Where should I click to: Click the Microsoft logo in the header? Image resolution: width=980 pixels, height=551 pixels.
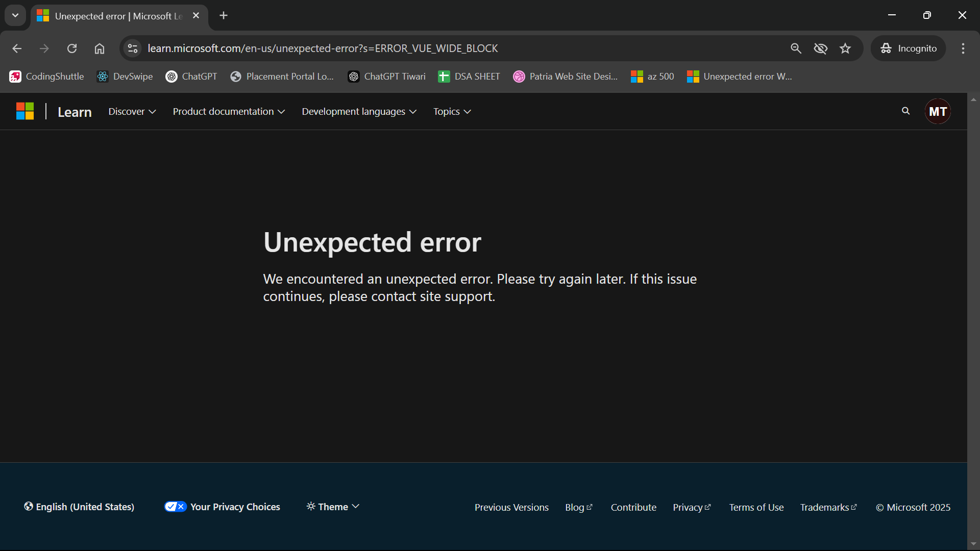tap(24, 111)
